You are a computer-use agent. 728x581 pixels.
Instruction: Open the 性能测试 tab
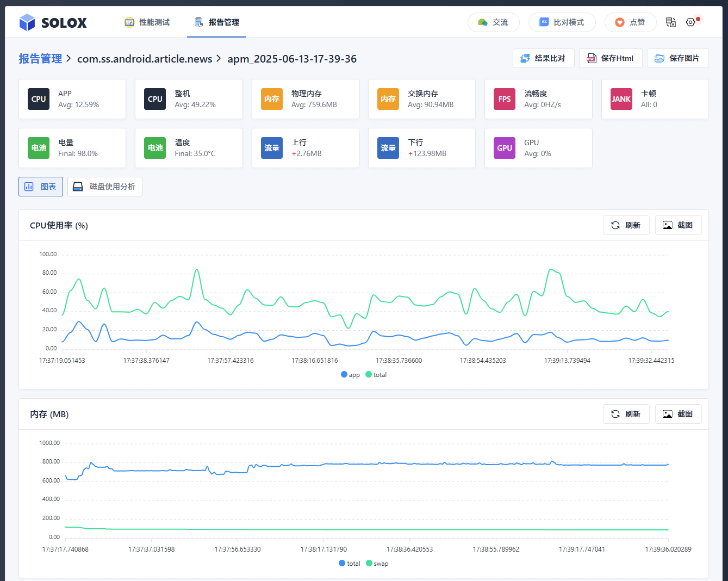pos(147,22)
